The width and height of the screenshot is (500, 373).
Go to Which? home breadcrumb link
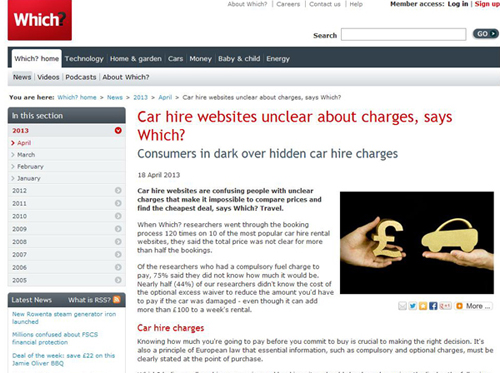(x=77, y=97)
